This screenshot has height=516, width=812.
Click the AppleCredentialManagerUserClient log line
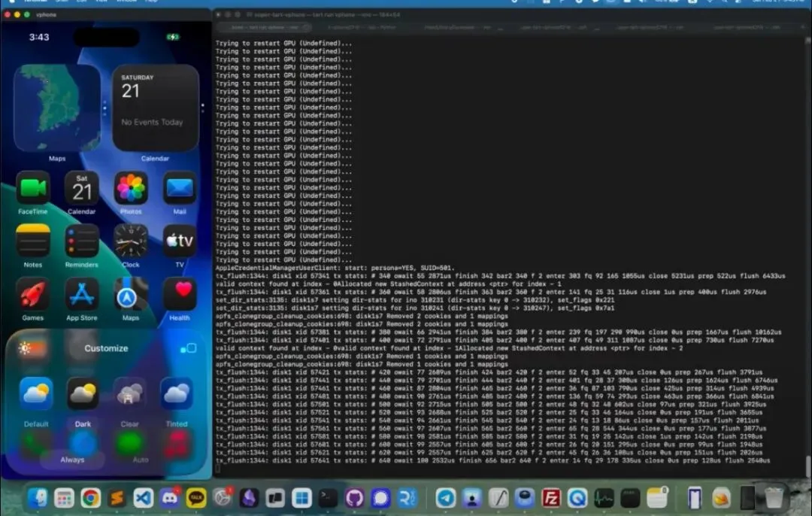tap(335, 268)
